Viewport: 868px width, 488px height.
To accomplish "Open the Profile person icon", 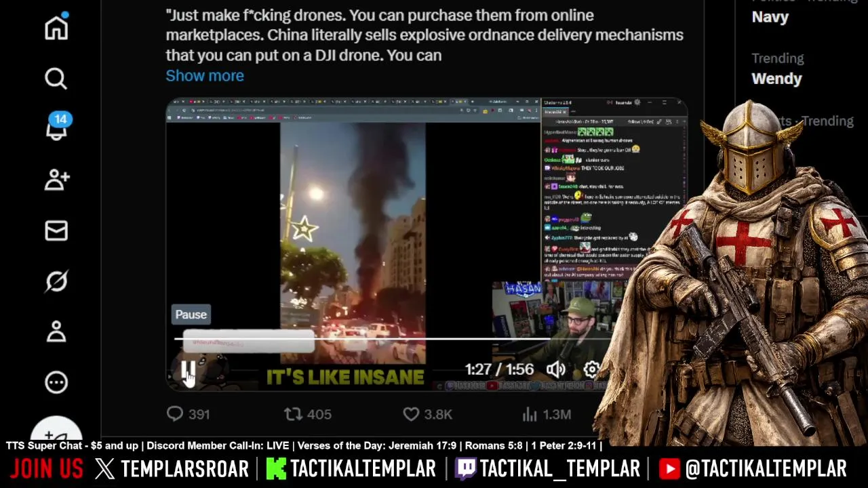I will tap(56, 331).
